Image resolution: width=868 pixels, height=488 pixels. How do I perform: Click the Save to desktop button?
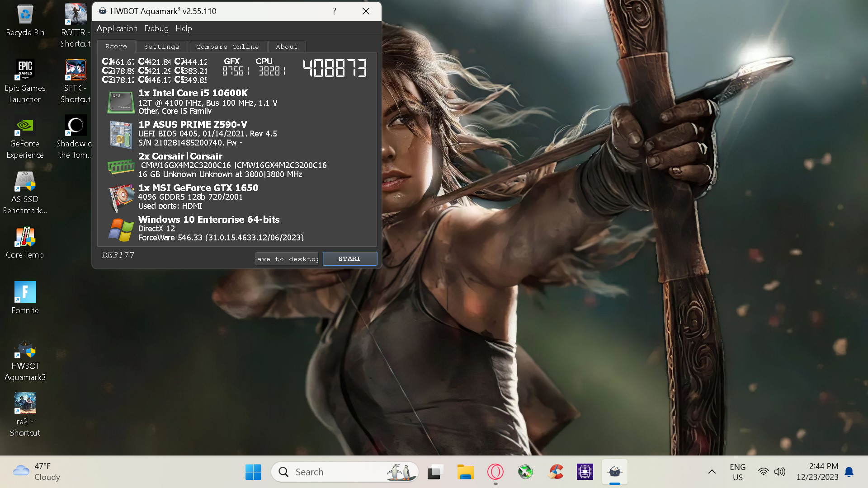coord(287,259)
